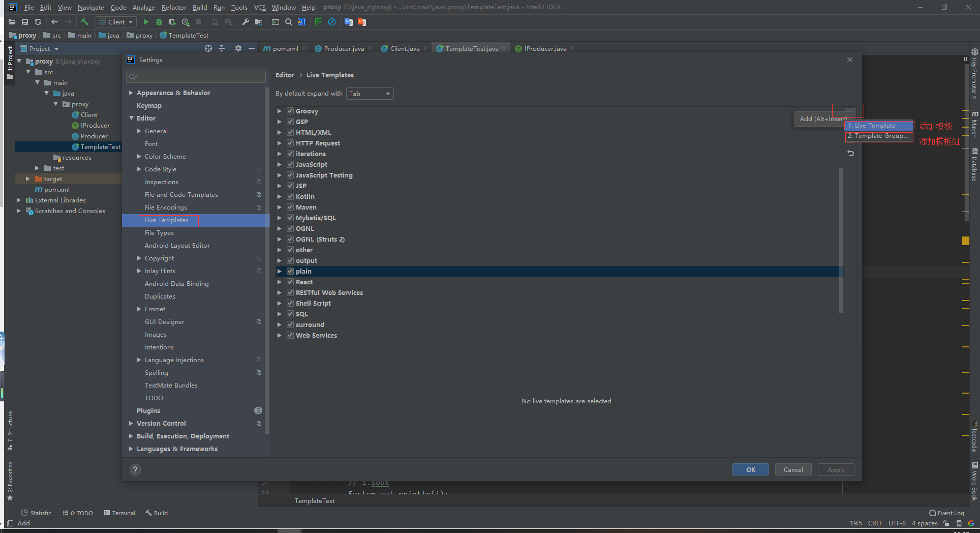Click the Debug bug icon
Viewport: 980px width, 533px height.
[159, 22]
